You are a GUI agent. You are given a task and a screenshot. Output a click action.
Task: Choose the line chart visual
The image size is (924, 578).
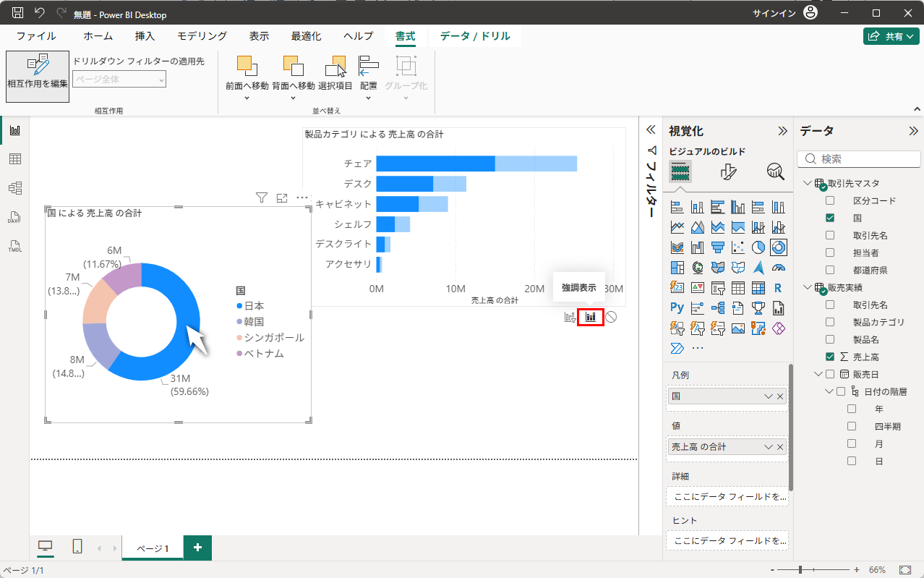677,227
